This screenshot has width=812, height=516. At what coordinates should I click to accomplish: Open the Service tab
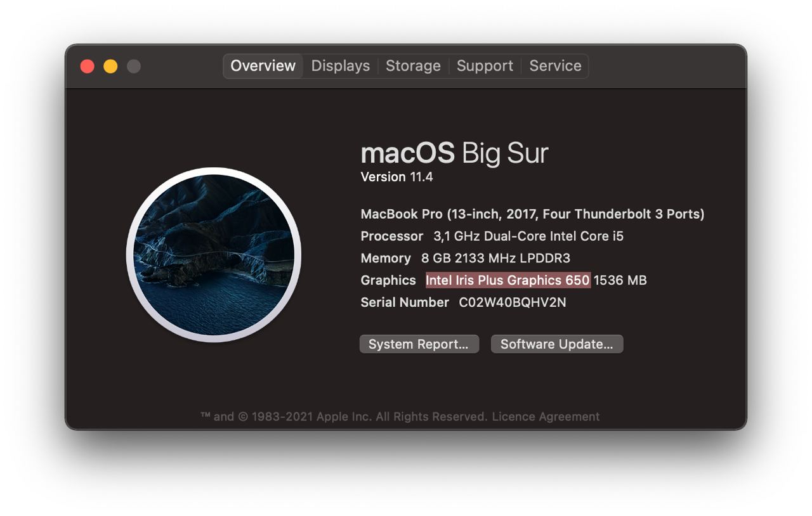point(555,66)
